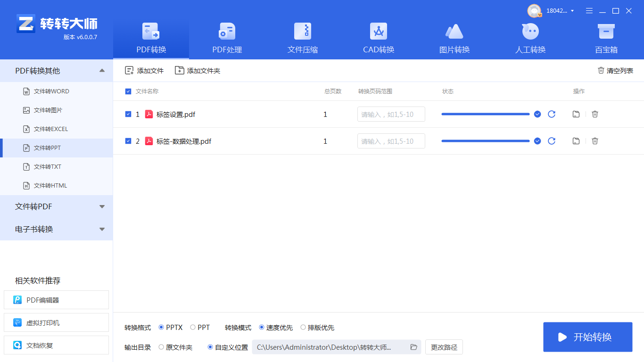Open the 图片转换 tool
Screen dimensions: 644x362
point(454,38)
